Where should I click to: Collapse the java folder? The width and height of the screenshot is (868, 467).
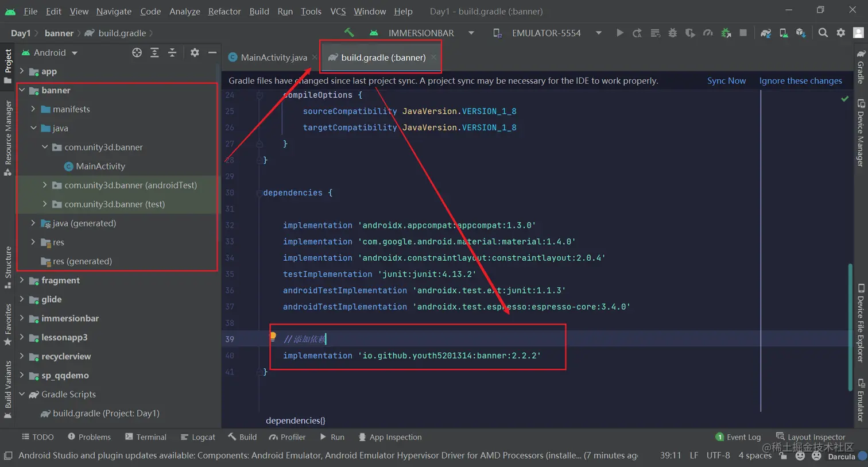click(33, 128)
